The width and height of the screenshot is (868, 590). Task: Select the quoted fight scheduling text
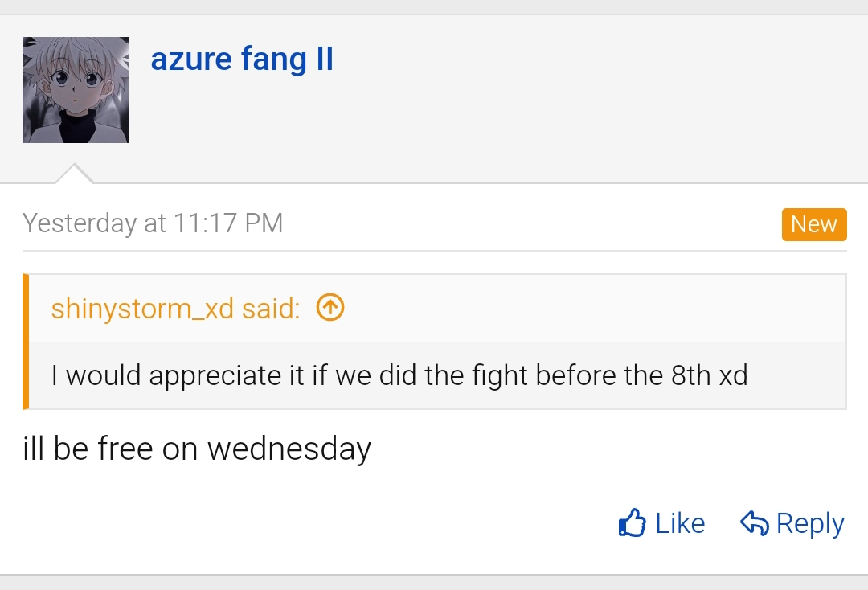[x=399, y=375]
